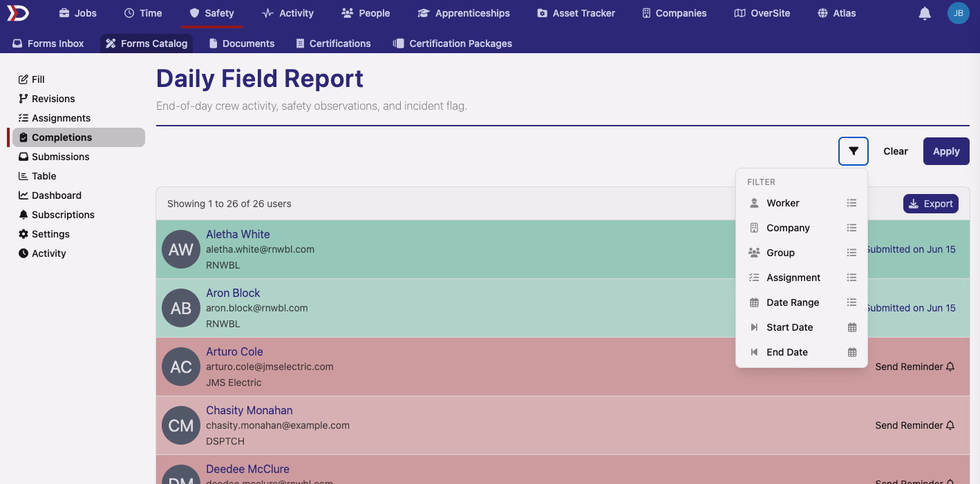Switch to Certification Packages tab

[453, 43]
